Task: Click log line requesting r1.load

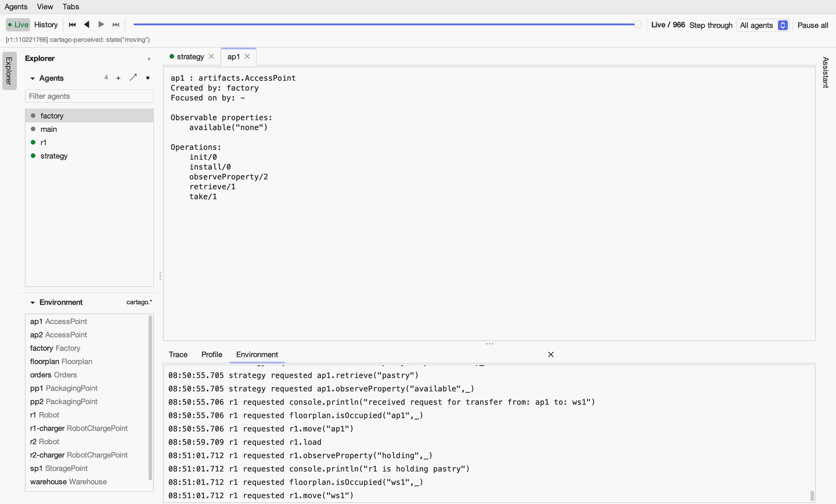Action: (x=245, y=442)
